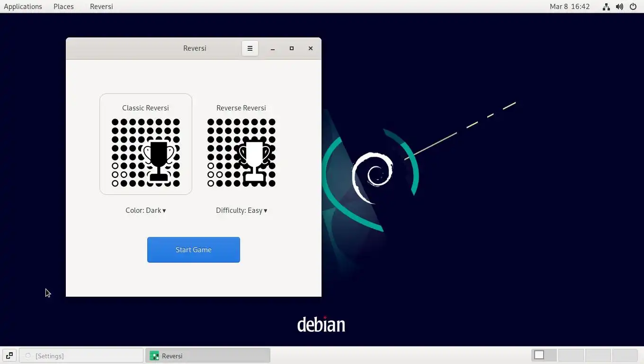Image resolution: width=644 pixels, height=364 pixels.
Task: Select the Reverse Reversi game mode
Action: click(x=241, y=144)
